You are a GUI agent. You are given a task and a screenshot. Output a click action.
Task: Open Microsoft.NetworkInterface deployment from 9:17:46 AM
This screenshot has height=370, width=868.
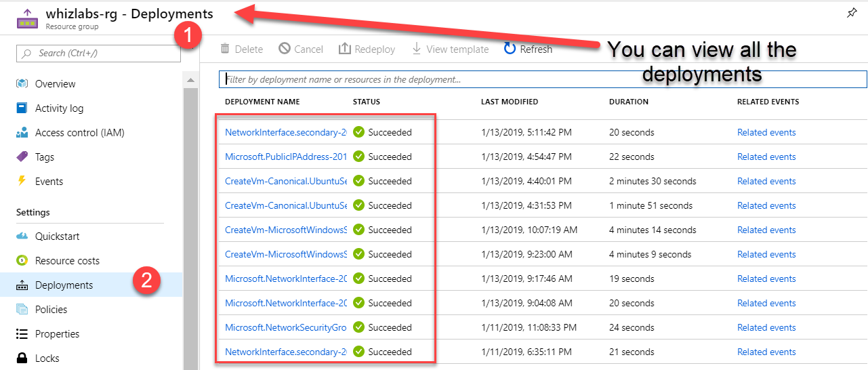(x=286, y=279)
